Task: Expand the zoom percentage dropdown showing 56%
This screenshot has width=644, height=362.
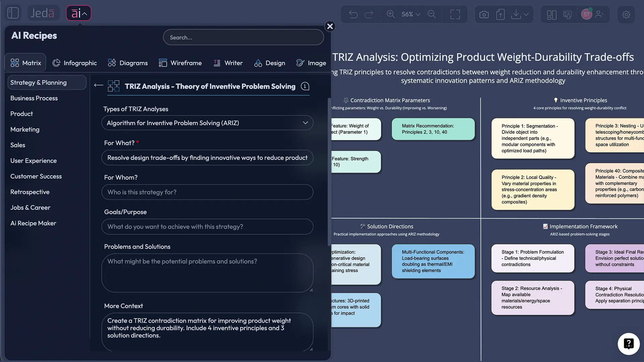Action: (x=410, y=14)
